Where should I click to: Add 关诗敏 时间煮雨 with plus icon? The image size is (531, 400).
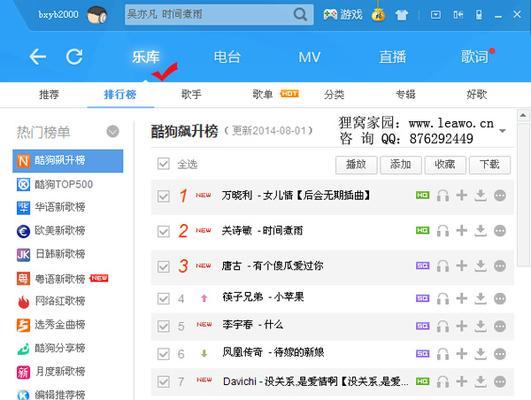coord(461,230)
